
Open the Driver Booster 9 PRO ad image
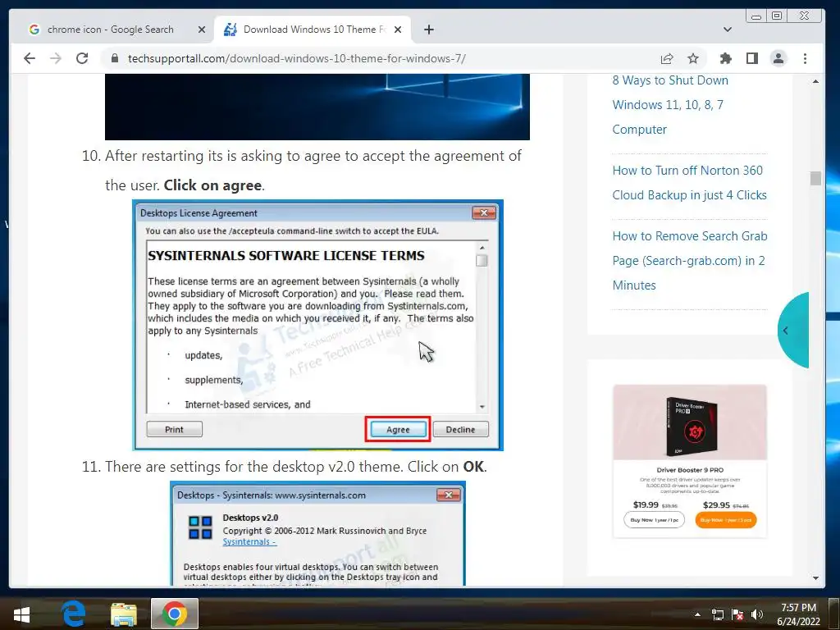pos(690,422)
